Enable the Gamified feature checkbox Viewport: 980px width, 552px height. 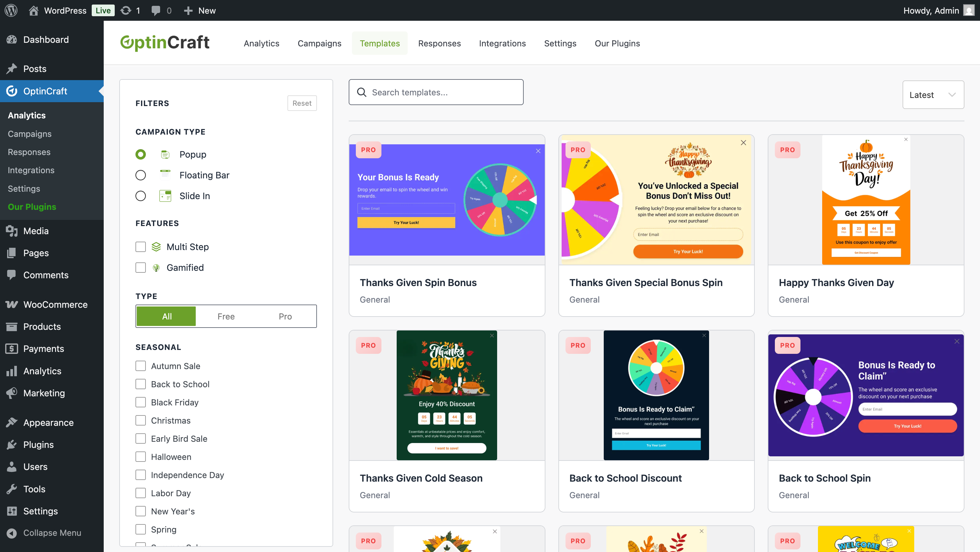140,268
